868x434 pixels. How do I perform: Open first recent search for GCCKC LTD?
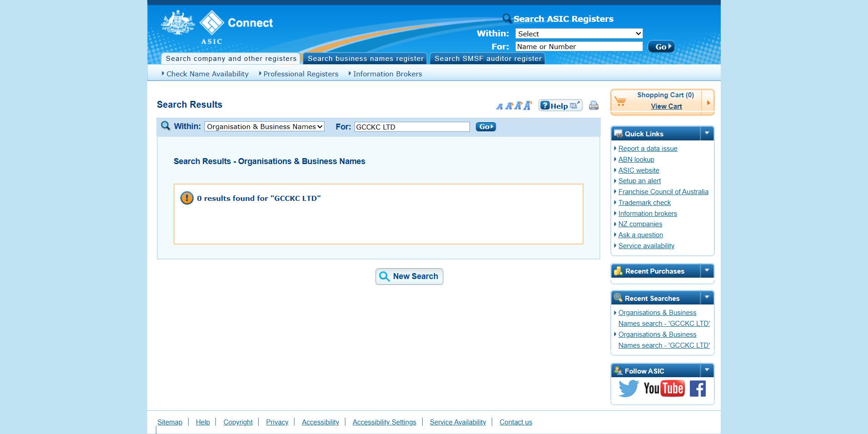point(664,318)
